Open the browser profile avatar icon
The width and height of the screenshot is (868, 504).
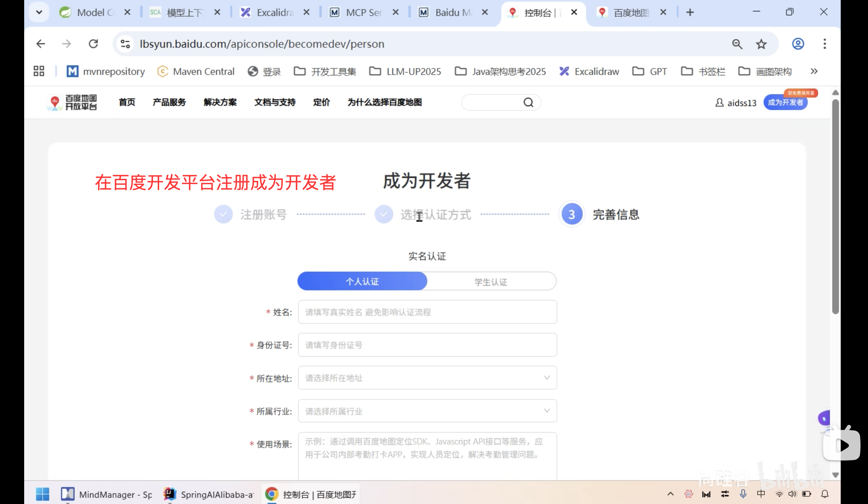798,44
